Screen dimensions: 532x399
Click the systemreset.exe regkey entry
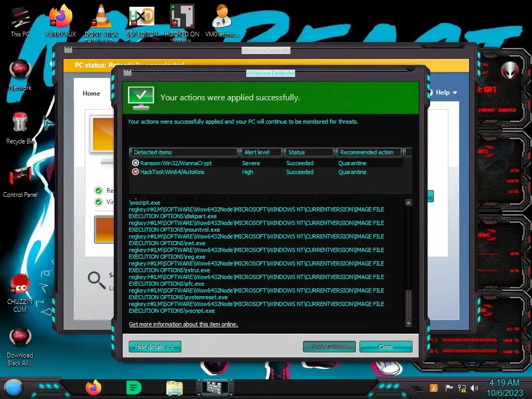[x=257, y=294]
